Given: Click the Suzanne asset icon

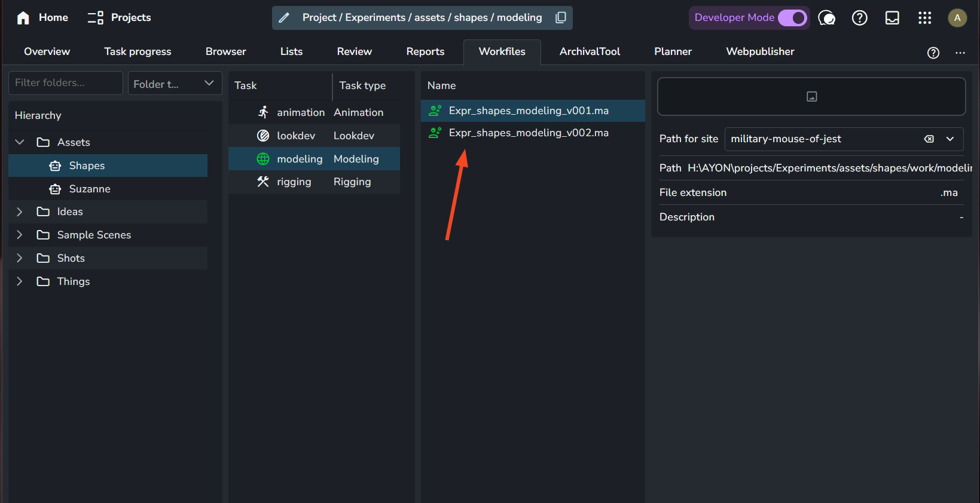Looking at the screenshot, I should pyautogui.click(x=55, y=189).
